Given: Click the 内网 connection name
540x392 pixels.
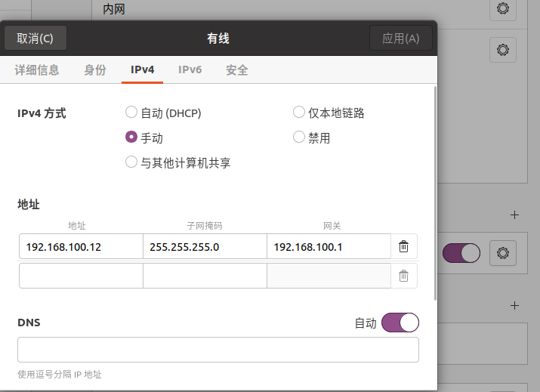Looking at the screenshot, I should (x=114, y=9).
